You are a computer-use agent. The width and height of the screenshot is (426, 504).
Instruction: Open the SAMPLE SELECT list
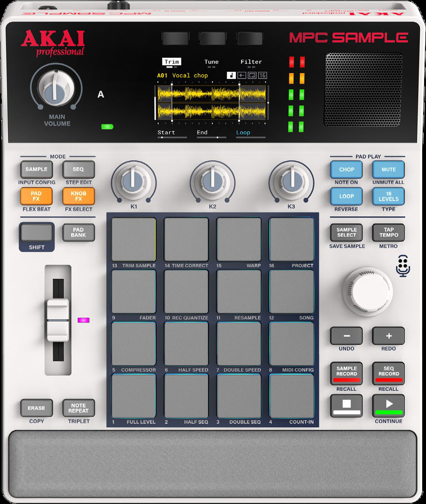click(346, 232)
